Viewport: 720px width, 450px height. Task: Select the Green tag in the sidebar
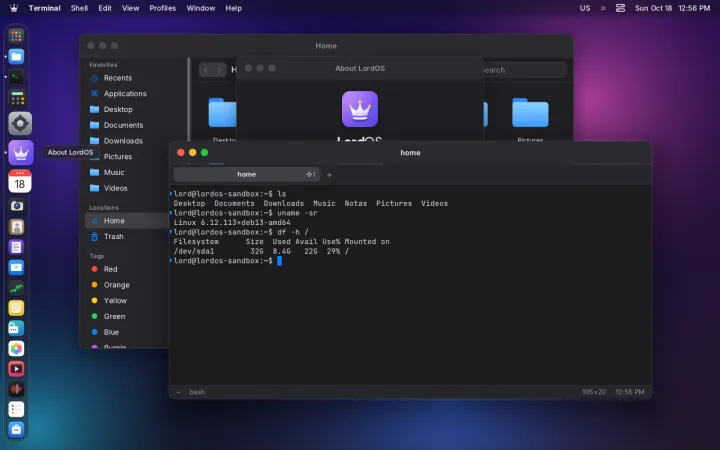127,316
